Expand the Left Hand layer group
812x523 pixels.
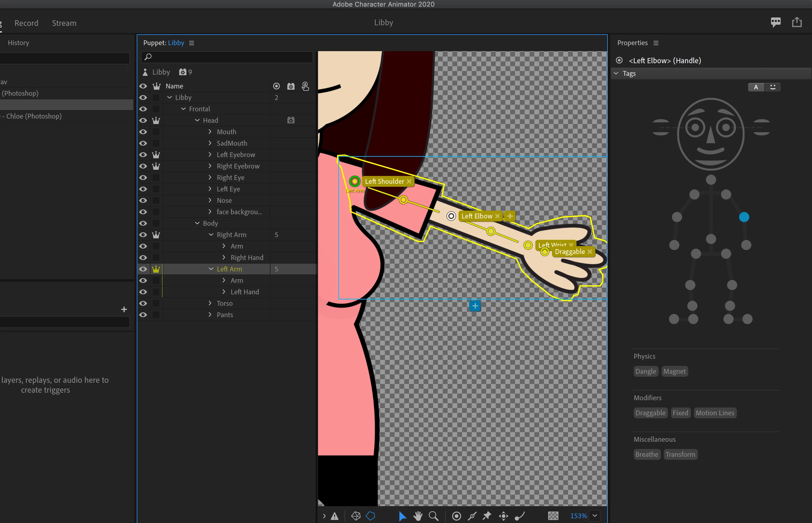click(x=224, y=292)
